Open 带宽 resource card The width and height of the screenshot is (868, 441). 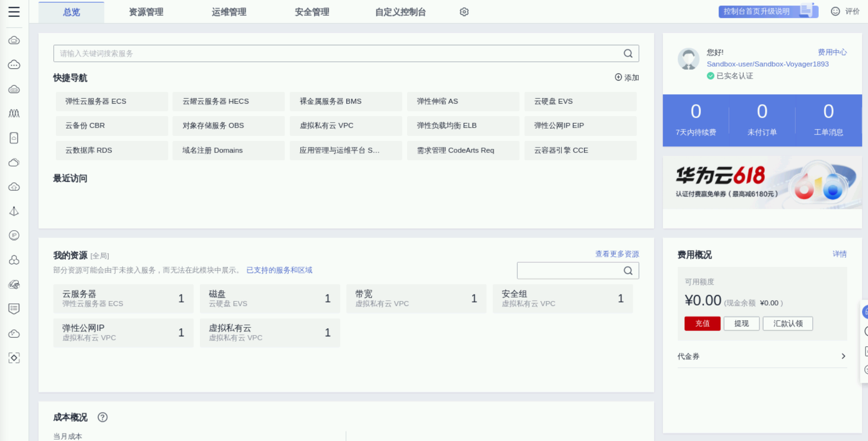click(416, 298)
